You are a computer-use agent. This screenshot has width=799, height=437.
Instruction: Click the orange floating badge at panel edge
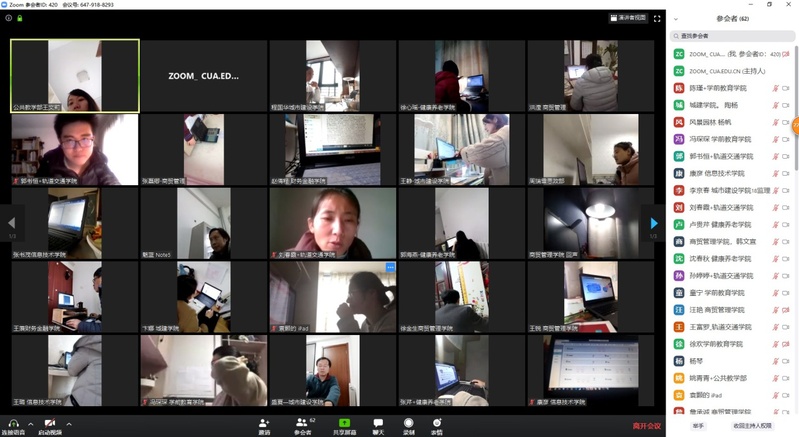point(795,126)
